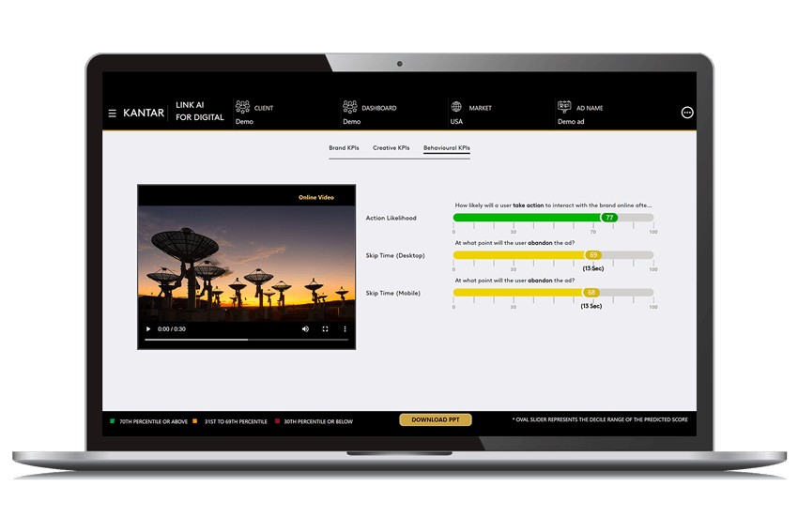Screen dimensions: 798x532
Task: Click the Skip Time (Desktop) 69 marker
Action: pos(592,255)
